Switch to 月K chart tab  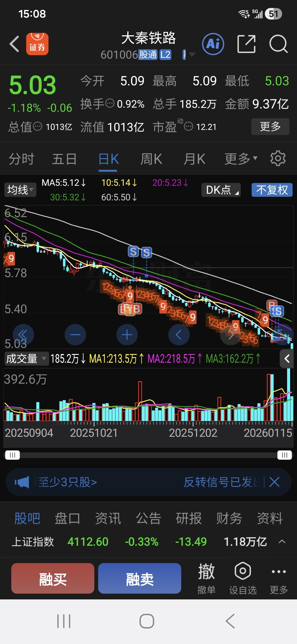[x=194, y=159]
